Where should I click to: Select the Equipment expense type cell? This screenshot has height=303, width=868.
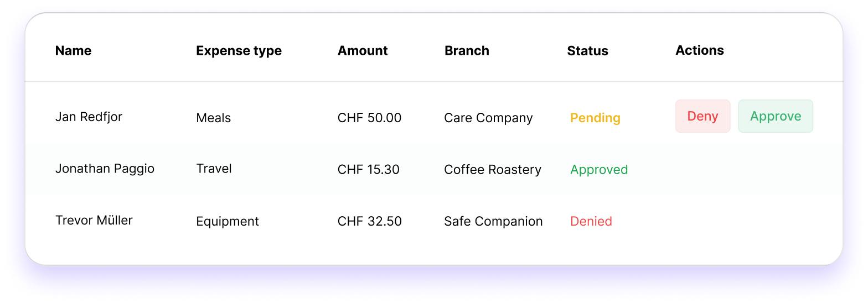pos(228,221)
